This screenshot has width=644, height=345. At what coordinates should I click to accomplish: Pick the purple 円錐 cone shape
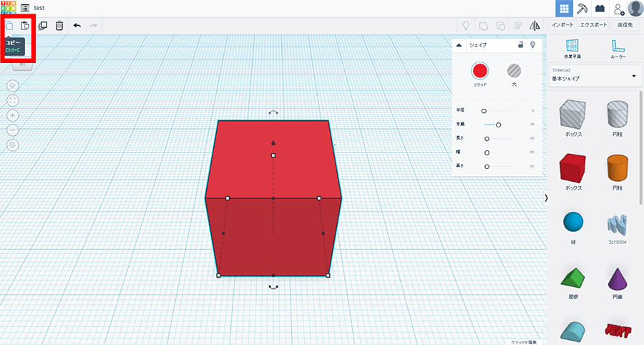pos(618,278)
